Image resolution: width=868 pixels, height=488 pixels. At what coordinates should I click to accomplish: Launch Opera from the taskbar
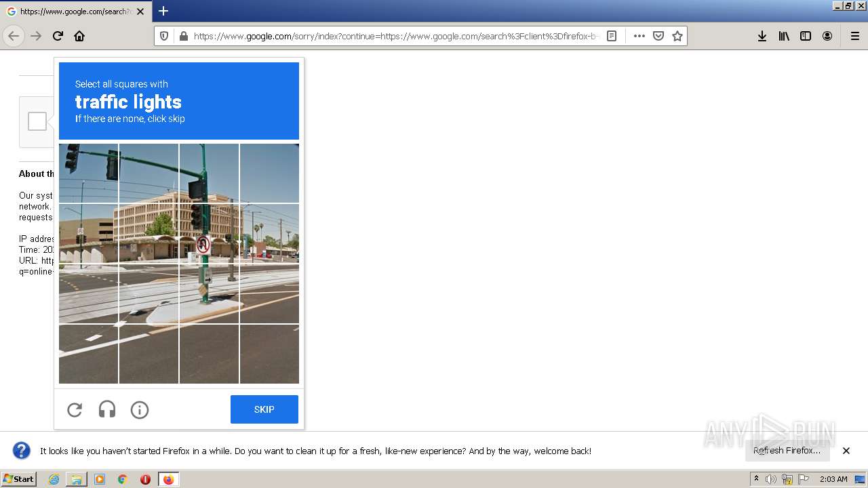145,479
